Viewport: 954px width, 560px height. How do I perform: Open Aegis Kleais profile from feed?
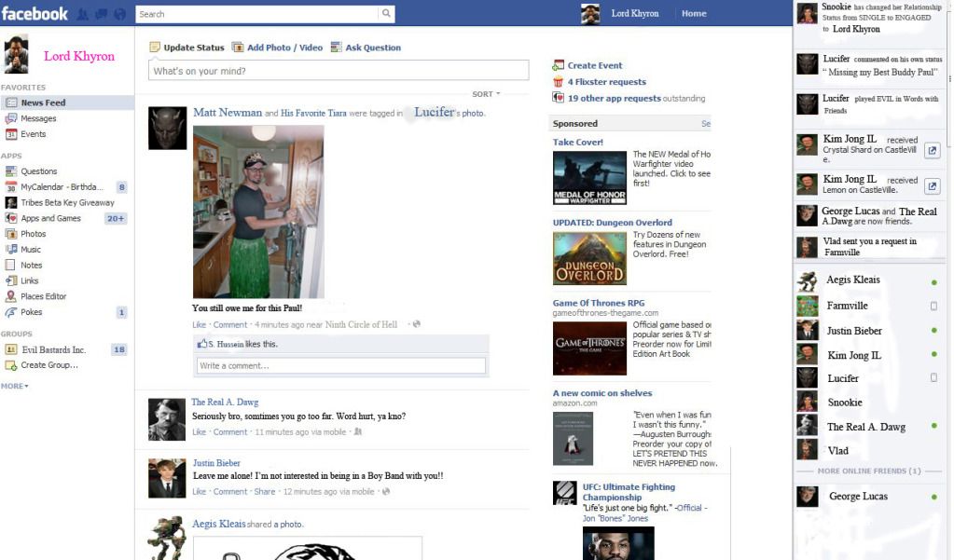[219, 524]
